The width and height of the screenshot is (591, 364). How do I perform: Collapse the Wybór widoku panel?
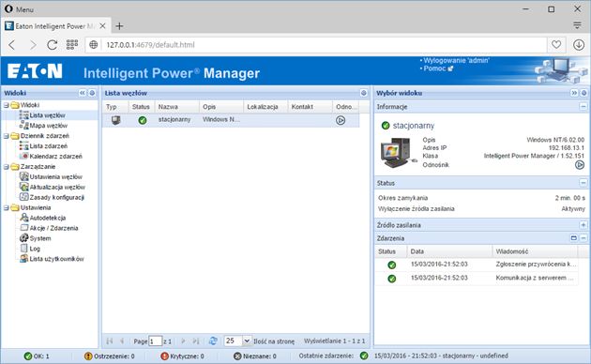click(574, 93)
